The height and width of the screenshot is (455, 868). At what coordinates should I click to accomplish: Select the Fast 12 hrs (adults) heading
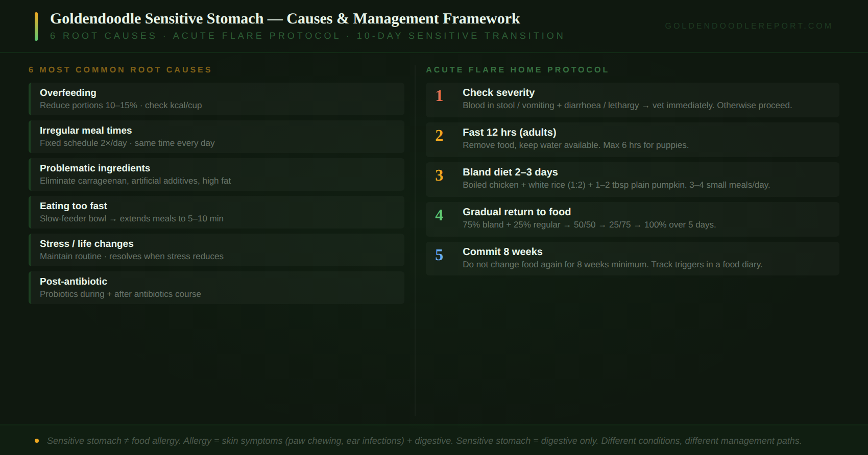click(510, 132)
